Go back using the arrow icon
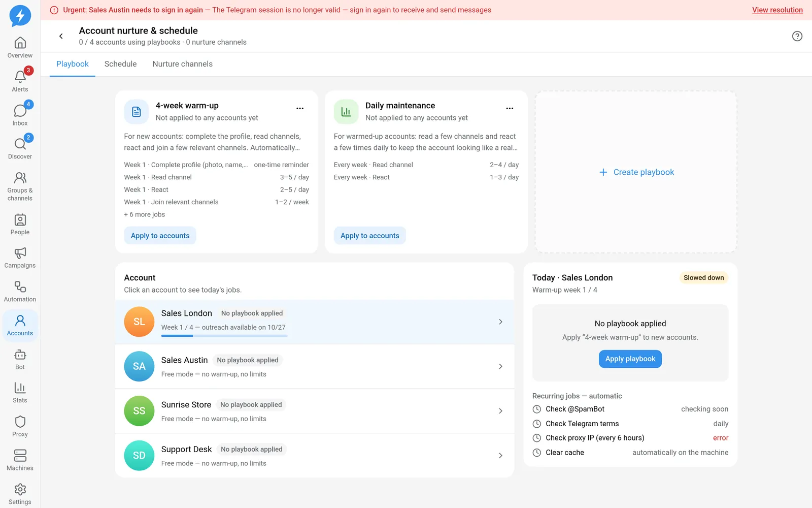The image size is (812, 508). pos(61,36)
